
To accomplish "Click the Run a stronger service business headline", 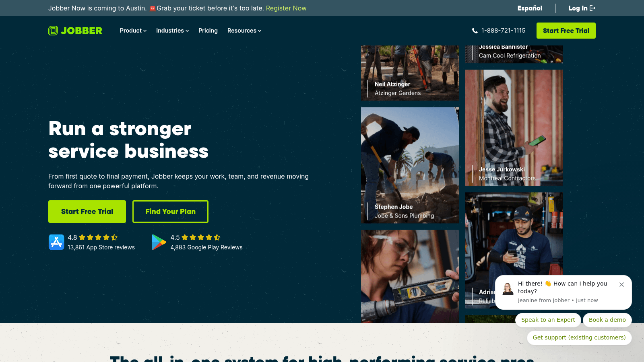I will [128, 140].
